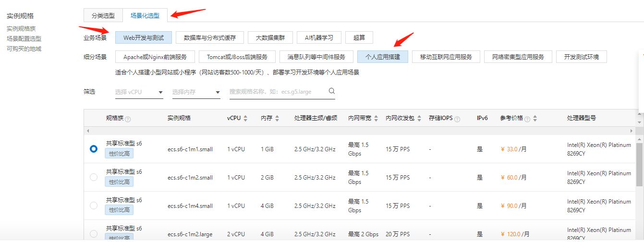Click 实例规格 column header
644x242 pixels.
[179, 118]
